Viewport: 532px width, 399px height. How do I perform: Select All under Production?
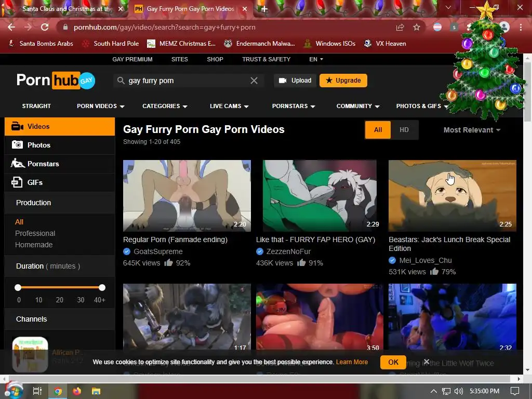[x=19, y=222]
